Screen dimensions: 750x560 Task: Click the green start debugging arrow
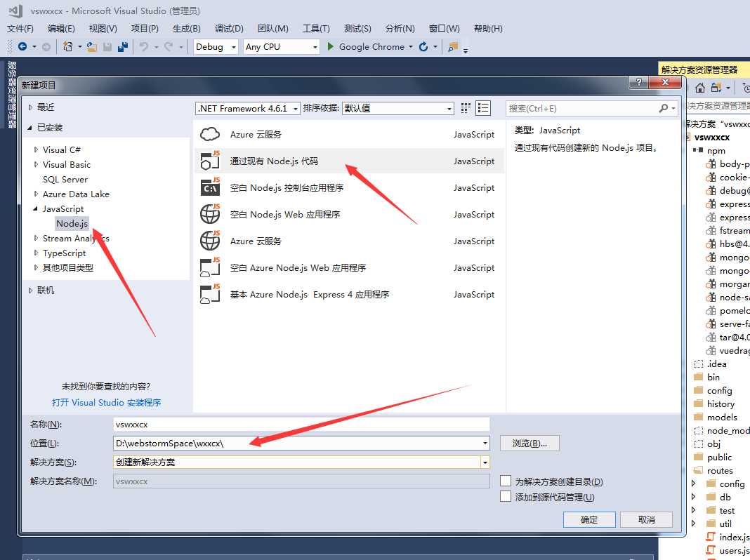tap(330, 46)
